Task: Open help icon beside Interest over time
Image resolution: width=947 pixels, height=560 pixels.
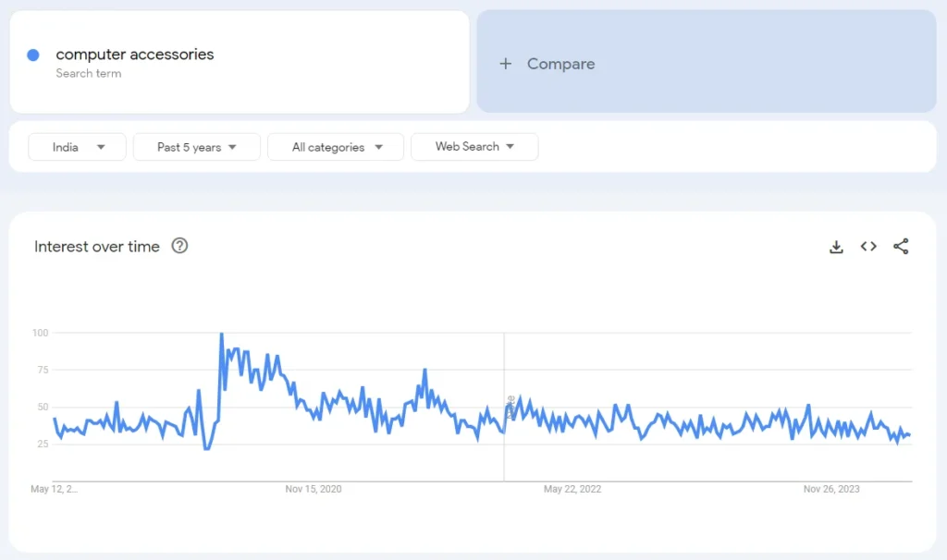Action: coord(180,246)
